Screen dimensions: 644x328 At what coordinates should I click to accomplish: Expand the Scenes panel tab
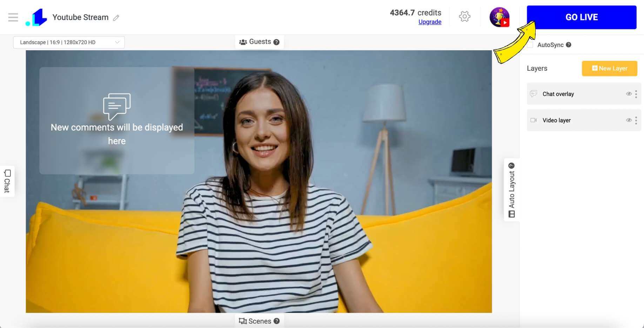[x=255, y=321]
